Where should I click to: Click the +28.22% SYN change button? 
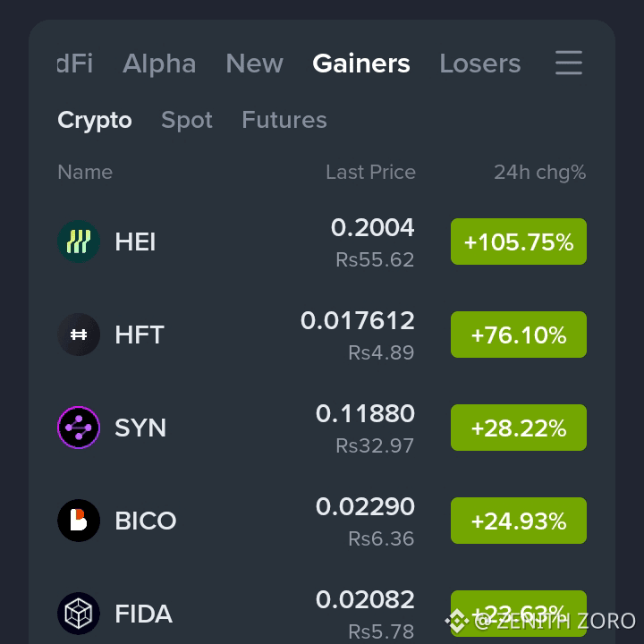pyautogui.click(x=519, y=428)
